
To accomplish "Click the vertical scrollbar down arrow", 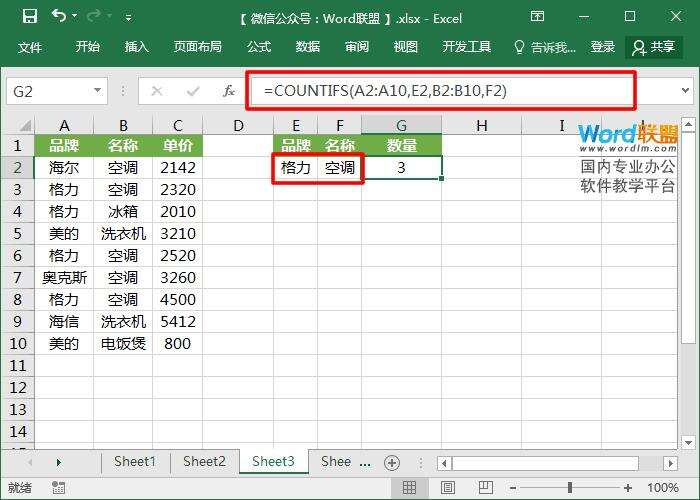I will tap(688, 442).
